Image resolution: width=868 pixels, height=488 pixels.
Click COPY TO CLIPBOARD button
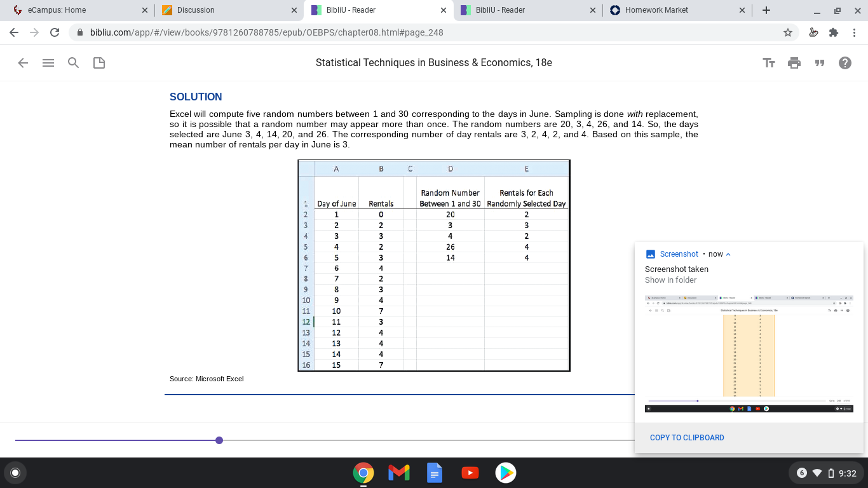tap(687, 438)
